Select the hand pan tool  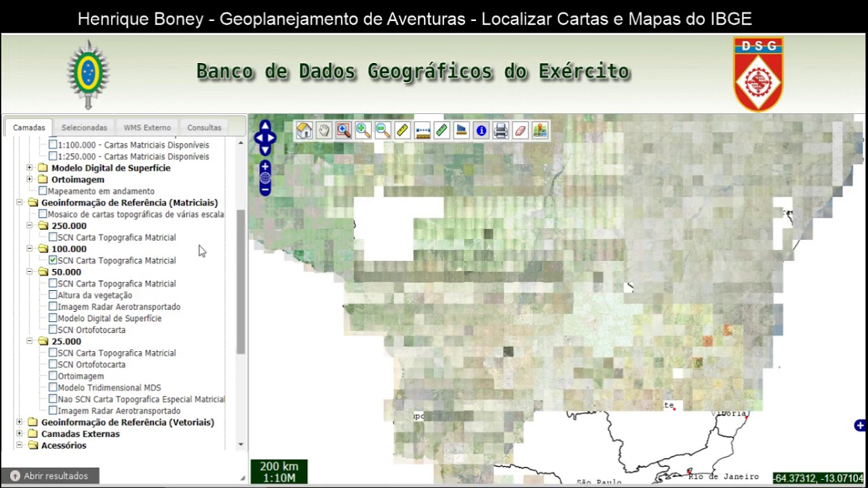click(324, 130)
